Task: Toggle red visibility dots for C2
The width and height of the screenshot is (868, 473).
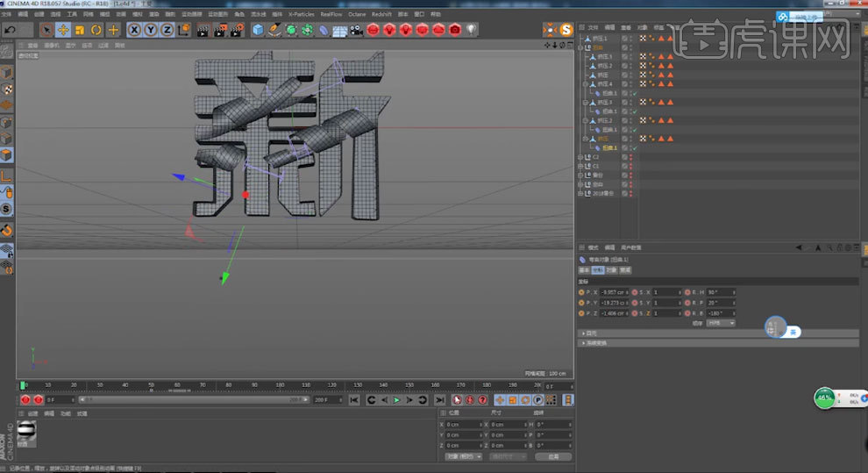Action: point(630,157)
